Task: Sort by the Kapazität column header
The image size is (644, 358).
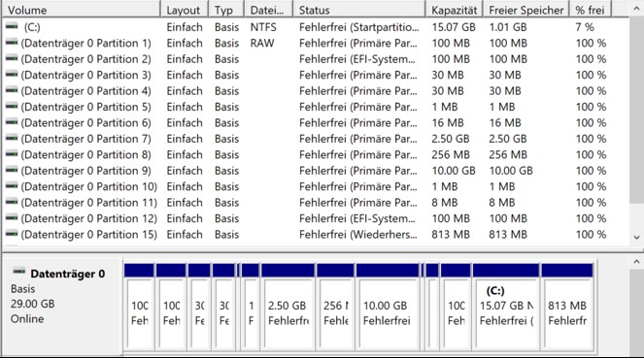Action: tap(455, 10)
